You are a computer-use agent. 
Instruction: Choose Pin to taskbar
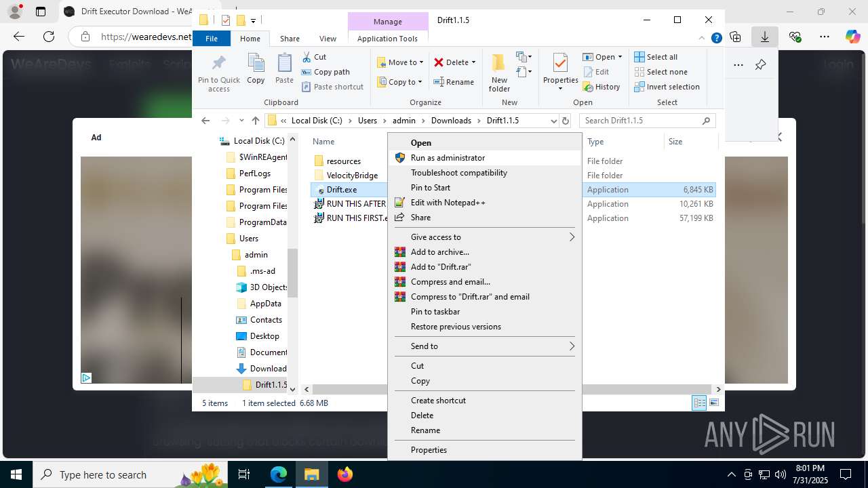pos(485,312)
